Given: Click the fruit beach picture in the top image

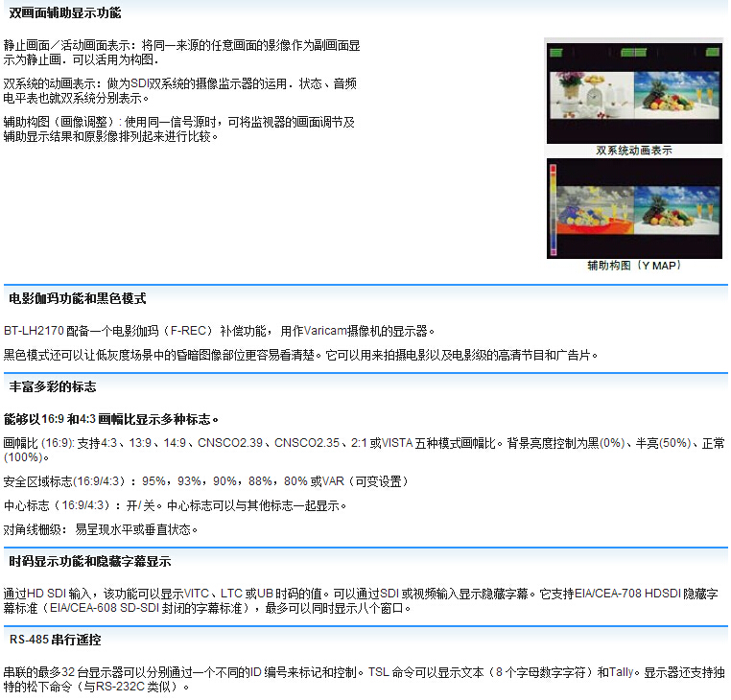Looking at the screenshot, I should pyautogui.click(x=674, y=97).
